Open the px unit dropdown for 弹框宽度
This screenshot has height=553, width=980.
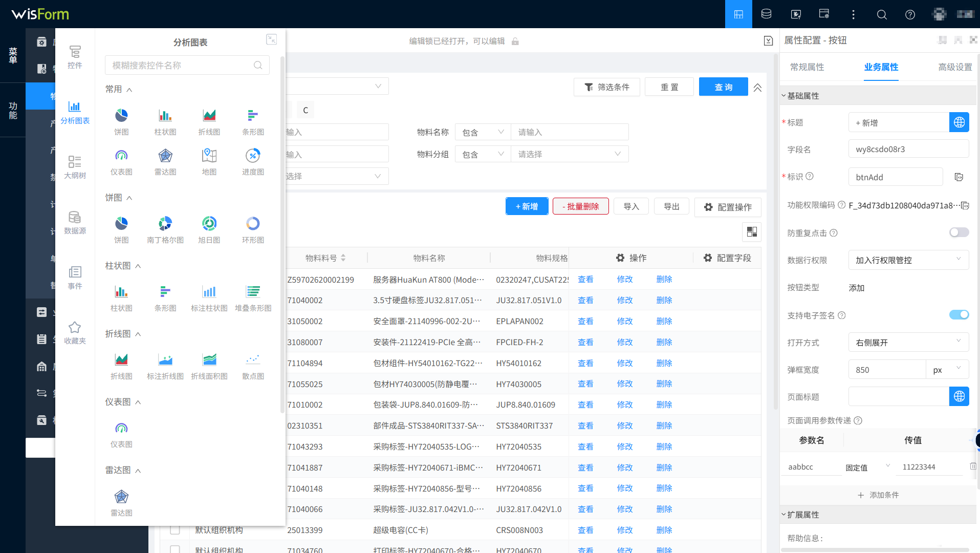947,369
